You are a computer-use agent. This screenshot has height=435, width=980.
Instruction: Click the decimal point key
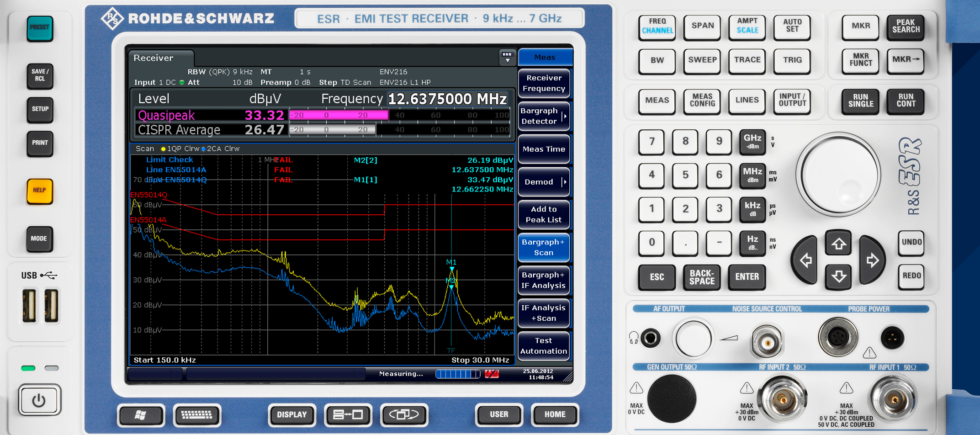pyautogui.click(x=685, y=243)
